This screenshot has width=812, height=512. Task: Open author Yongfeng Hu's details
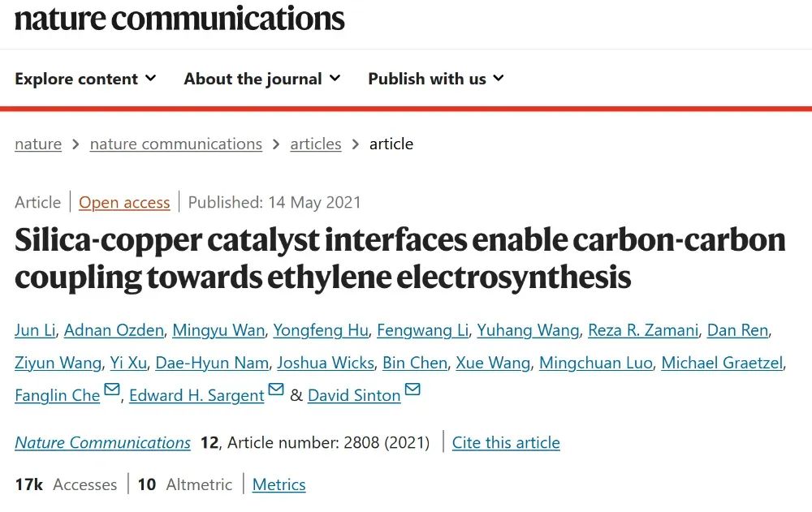(321, 330)
